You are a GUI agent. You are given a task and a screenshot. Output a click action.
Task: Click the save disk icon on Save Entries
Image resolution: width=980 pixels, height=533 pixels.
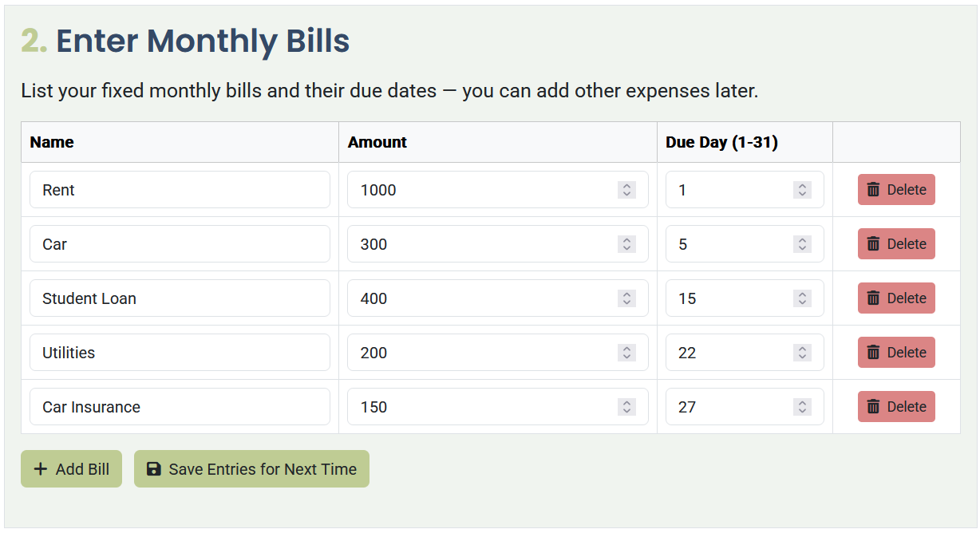coord(153,468)
